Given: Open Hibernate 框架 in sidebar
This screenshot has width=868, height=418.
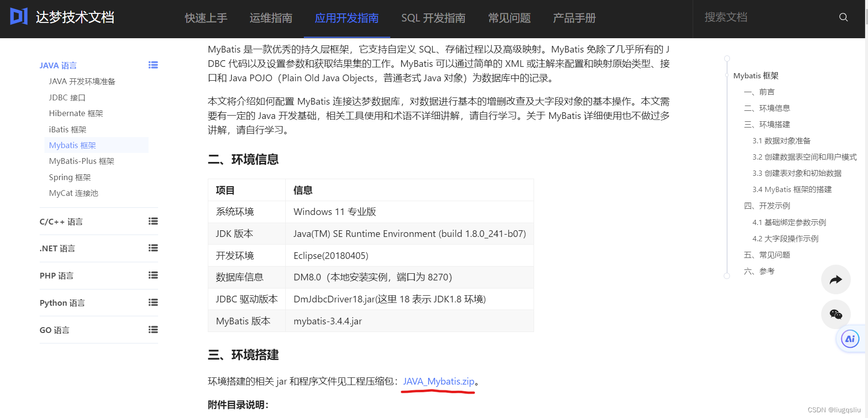Looking at the screenshot, I should 76,113.
